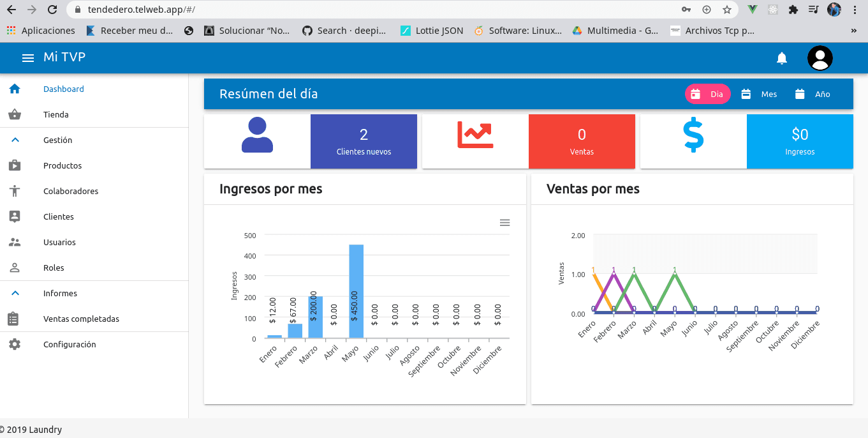Screen dimensions: 868x438
Task: Click the Tienda basket icon
Action: [x=15, y=114]
